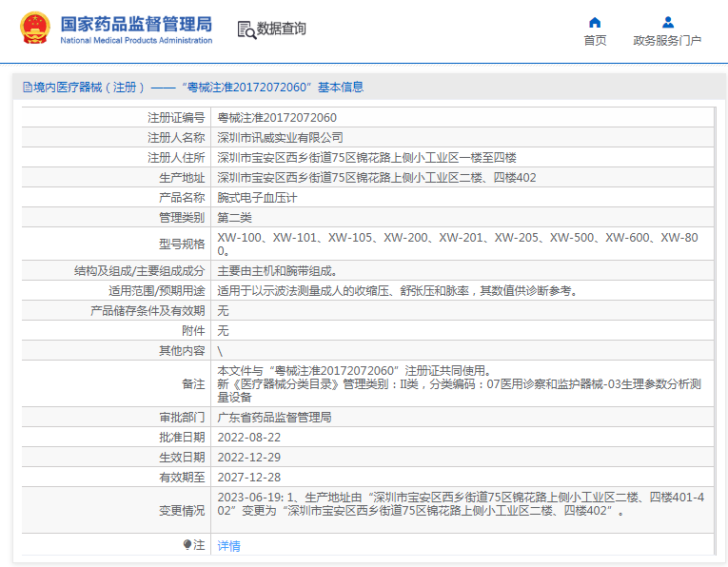This screenshot has height=567, width=728.
Task: Click the 数据查询 heading text
Action: 282,29
